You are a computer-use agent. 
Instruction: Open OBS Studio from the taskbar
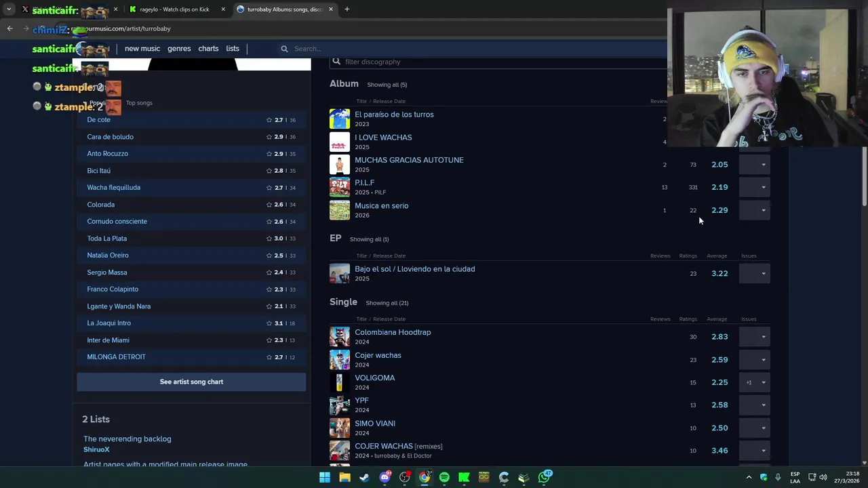click(405, 477)
